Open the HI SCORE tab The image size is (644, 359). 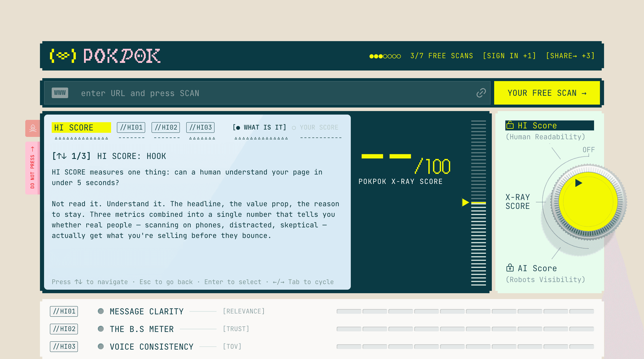[x=81, y=128]
